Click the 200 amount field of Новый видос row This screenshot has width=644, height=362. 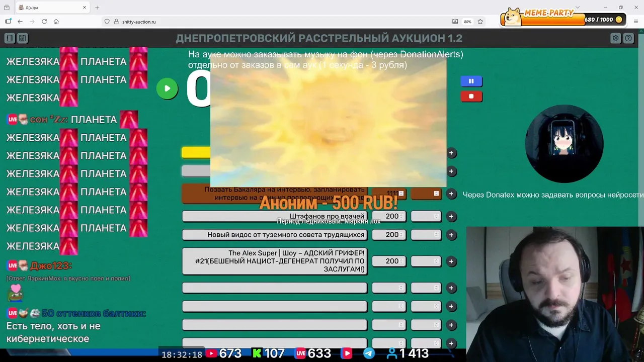coord(389,235)
